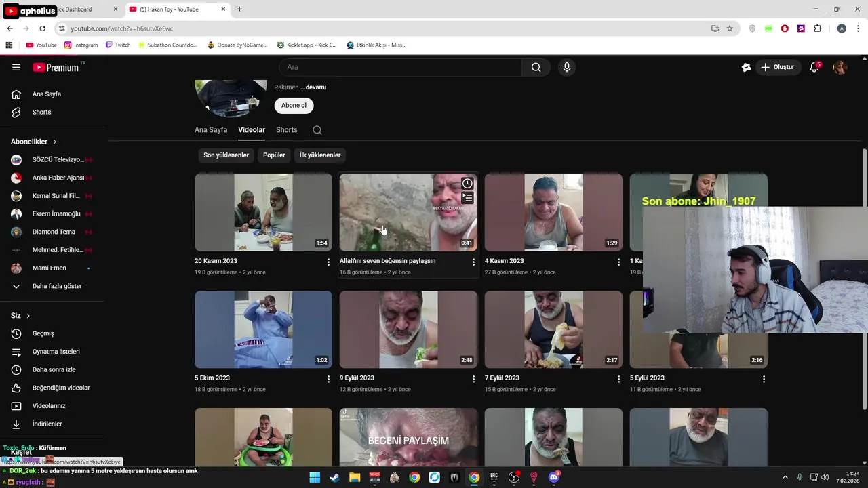Click the YouTube AI sparkle icon near Oluştur

[746, 67]
